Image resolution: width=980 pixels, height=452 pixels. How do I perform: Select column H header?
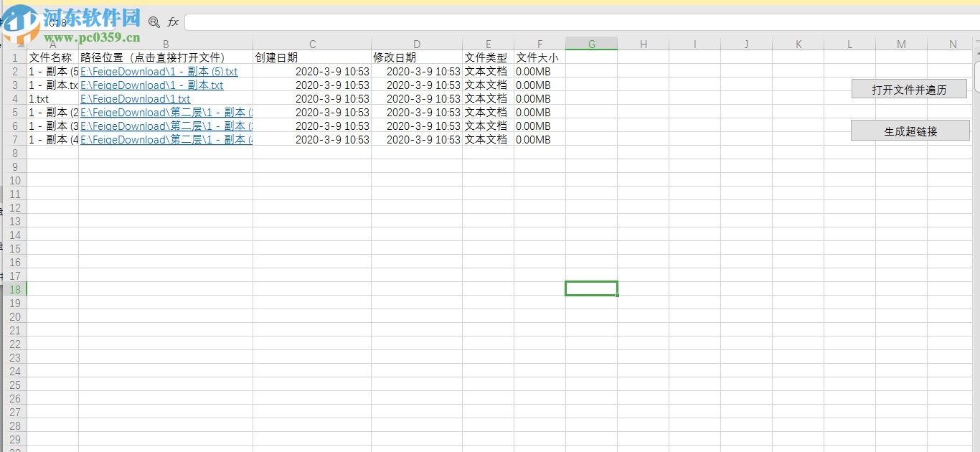644,44
